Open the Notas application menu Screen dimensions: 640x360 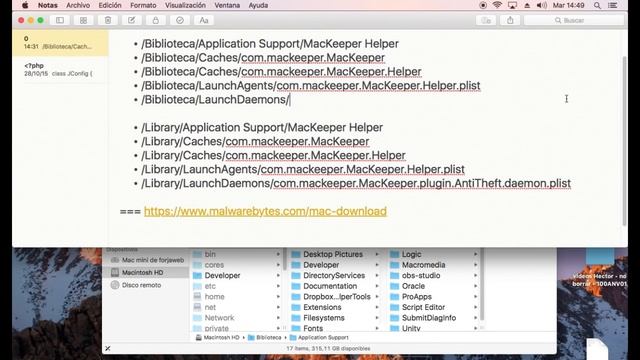click(48, 5)
